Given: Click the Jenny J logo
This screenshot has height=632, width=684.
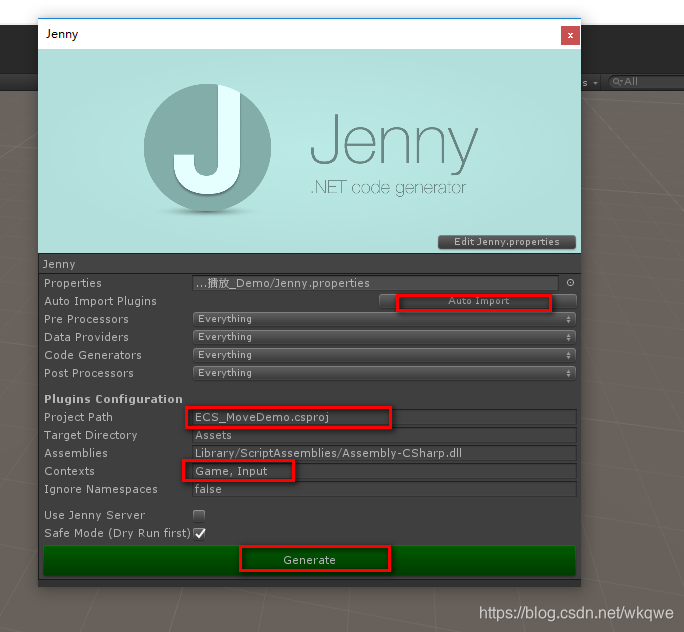Looking at the screenshot, I should pos(207,147).
